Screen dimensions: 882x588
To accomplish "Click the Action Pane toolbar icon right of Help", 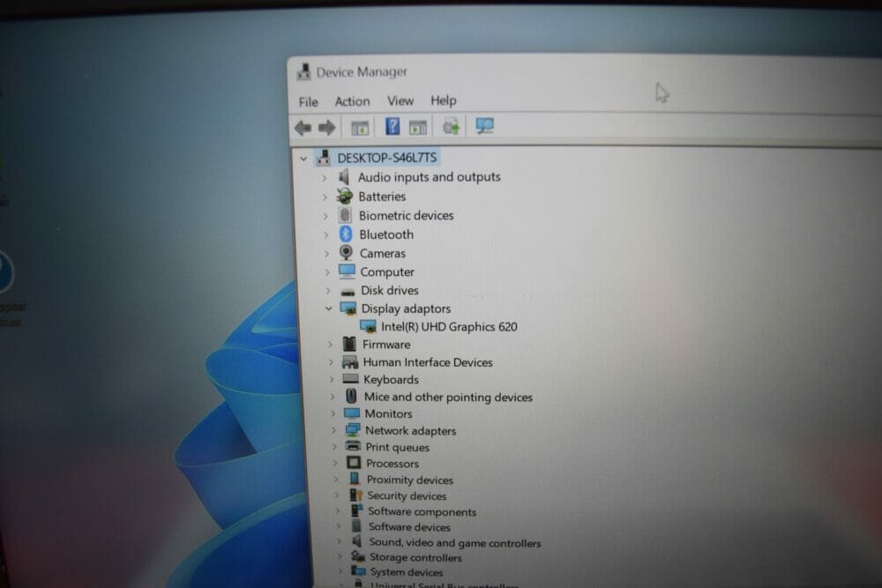I will tap(418, 128).
